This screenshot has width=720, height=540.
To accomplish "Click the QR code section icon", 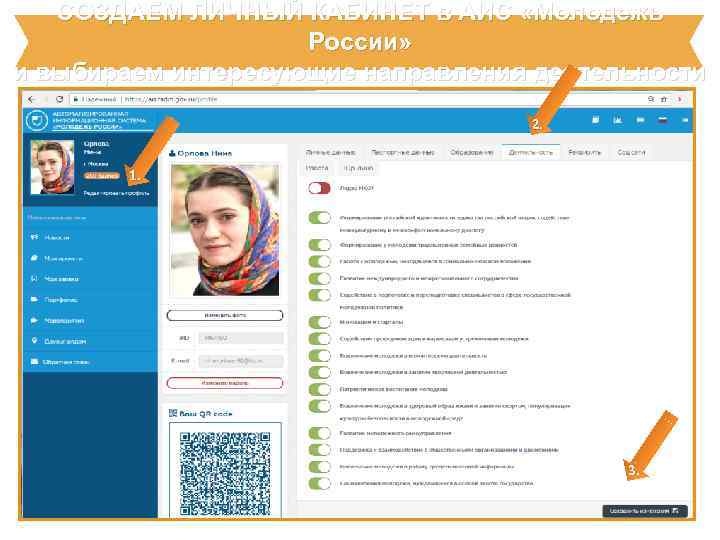I will coord(173,413).
